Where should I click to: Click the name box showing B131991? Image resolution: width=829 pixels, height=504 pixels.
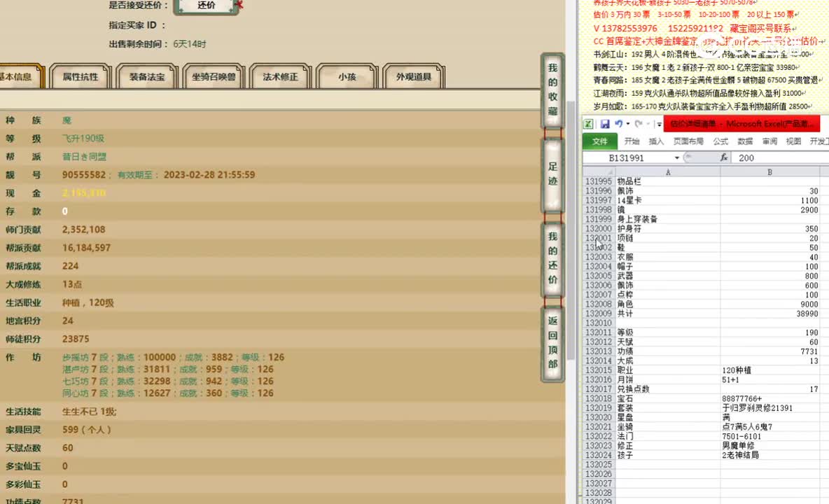[627, 158]
